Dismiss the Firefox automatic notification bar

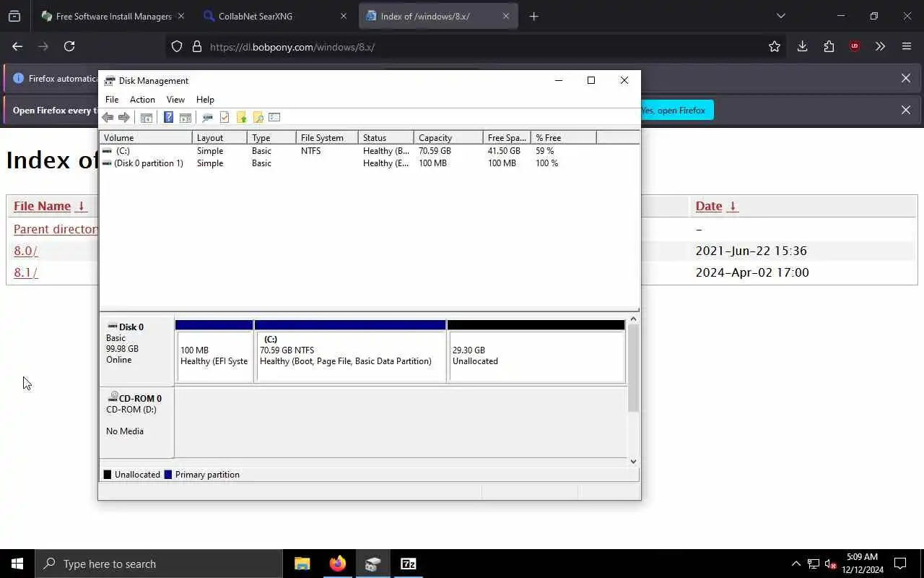coord(906,78)
